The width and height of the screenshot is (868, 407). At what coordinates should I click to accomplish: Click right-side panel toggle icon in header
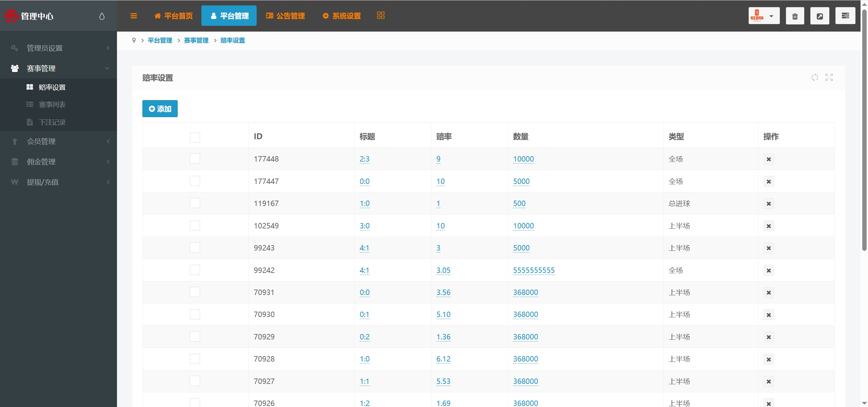(x=845, y=16)
